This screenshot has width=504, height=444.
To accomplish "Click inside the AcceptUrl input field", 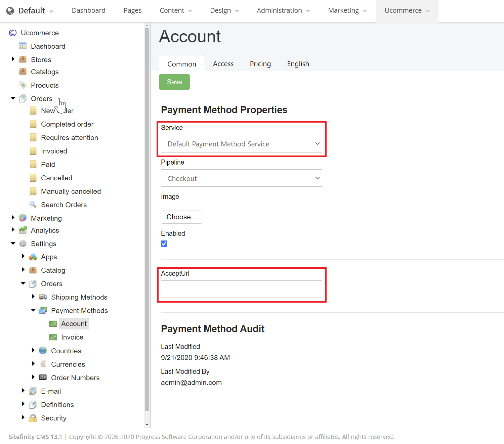I will (241, 289).
